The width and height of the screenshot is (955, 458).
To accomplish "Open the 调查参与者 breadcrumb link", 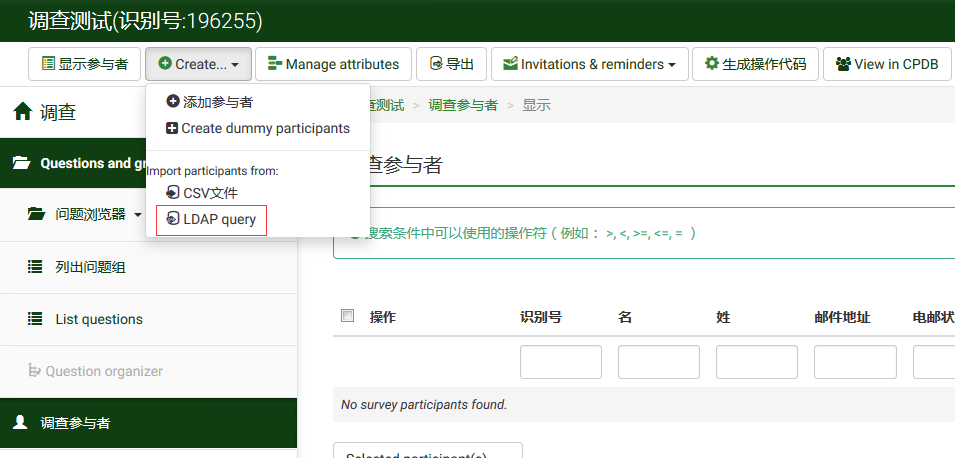I will (462, 105).
